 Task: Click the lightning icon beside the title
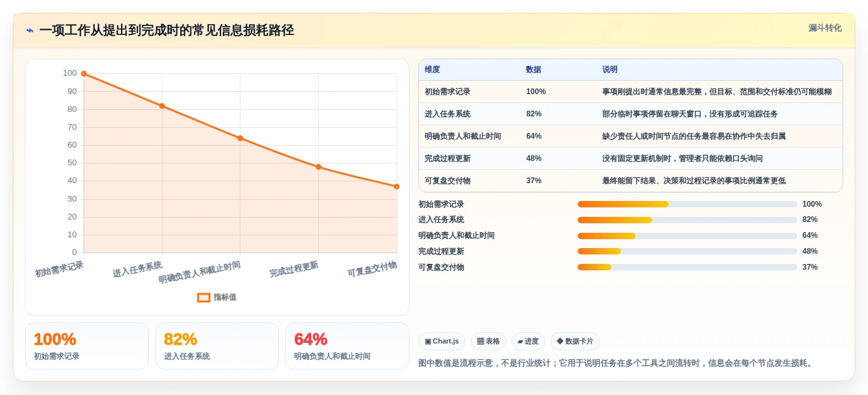pos(30,31)
